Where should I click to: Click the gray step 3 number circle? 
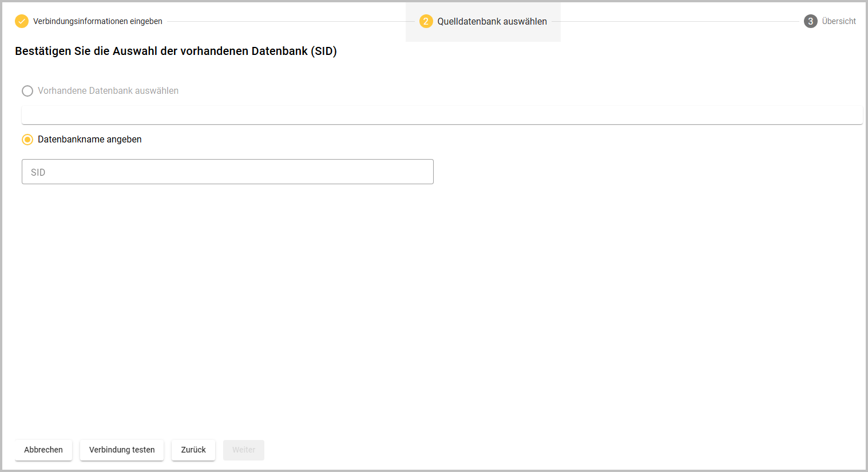tap(810, 21)
